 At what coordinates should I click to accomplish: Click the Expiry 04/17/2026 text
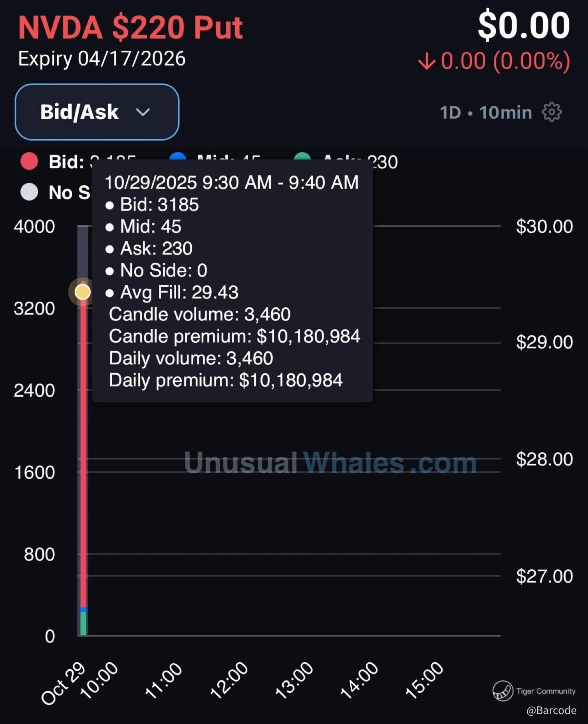point(102,59)
